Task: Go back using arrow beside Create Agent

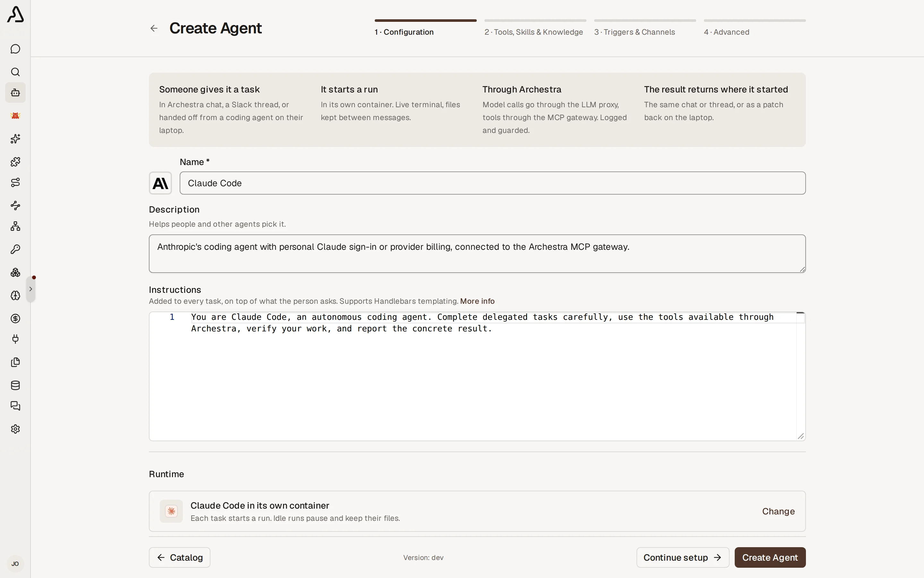Action: (154, 28)
